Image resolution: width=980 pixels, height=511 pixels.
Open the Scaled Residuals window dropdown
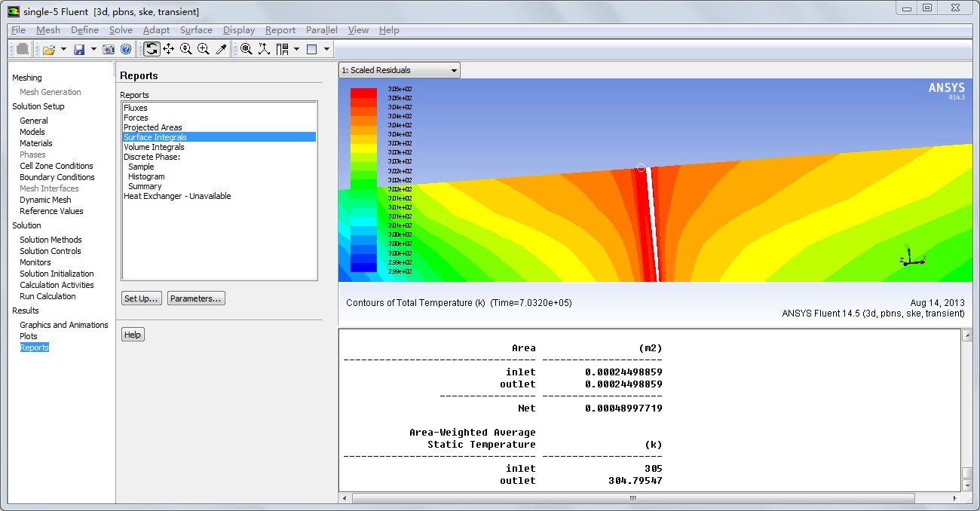point(399,71)
